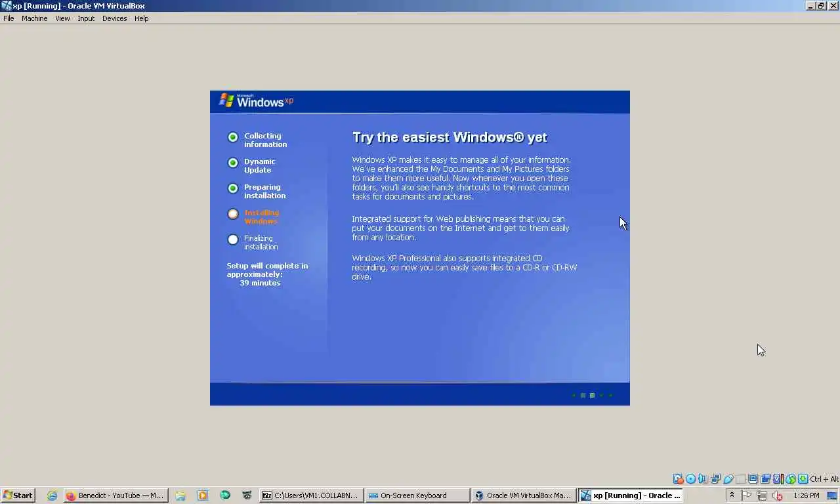The height and width of the screenshot is (504, 840).
Task: Click the network tray icon
Action: click(762, 495)
